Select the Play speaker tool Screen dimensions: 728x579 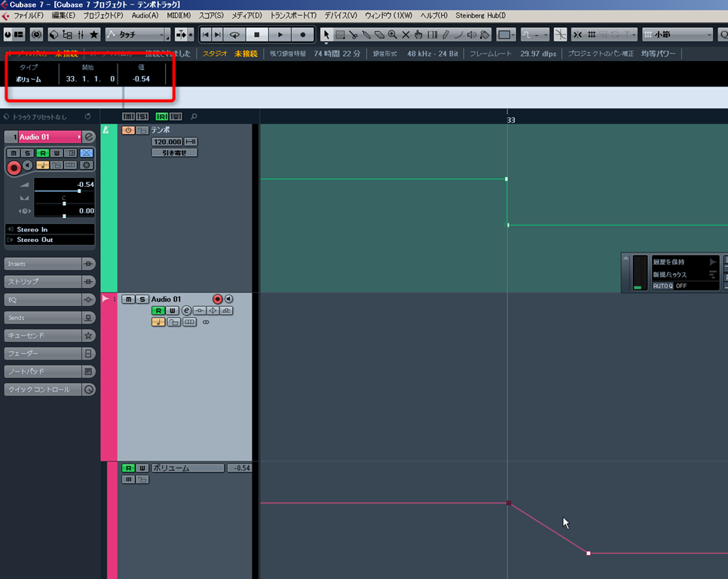point(472,35)
